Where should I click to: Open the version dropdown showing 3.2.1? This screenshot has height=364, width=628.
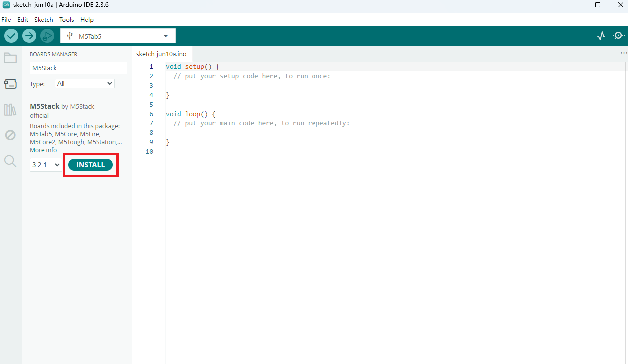coord(46,165)
